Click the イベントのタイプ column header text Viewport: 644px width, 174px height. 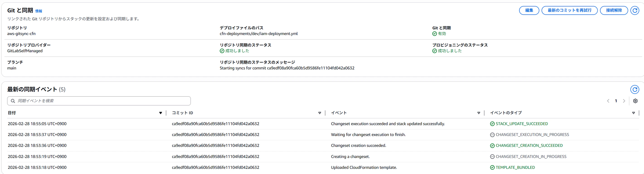tap(506, 113)
